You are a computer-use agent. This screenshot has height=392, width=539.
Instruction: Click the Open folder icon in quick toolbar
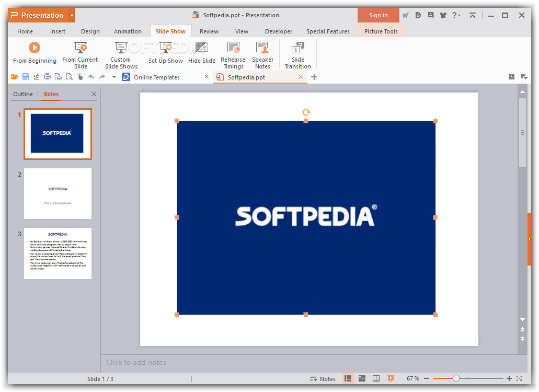[15, 77]
